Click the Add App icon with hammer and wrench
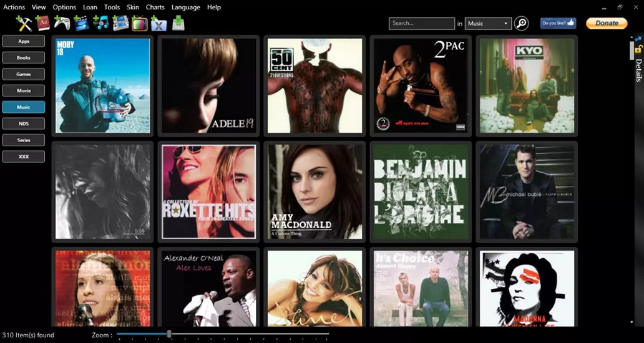 click(x=24, y=23)
